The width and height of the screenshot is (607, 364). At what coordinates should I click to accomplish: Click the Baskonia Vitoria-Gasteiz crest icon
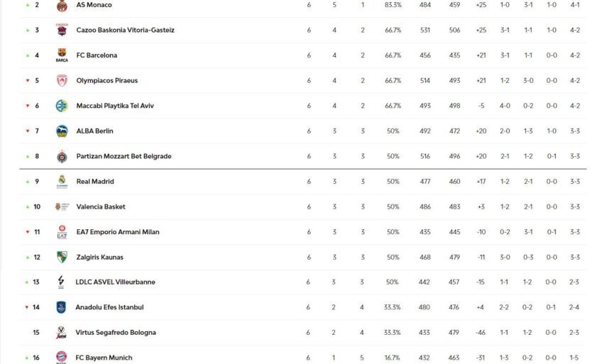tap(62, 30)
